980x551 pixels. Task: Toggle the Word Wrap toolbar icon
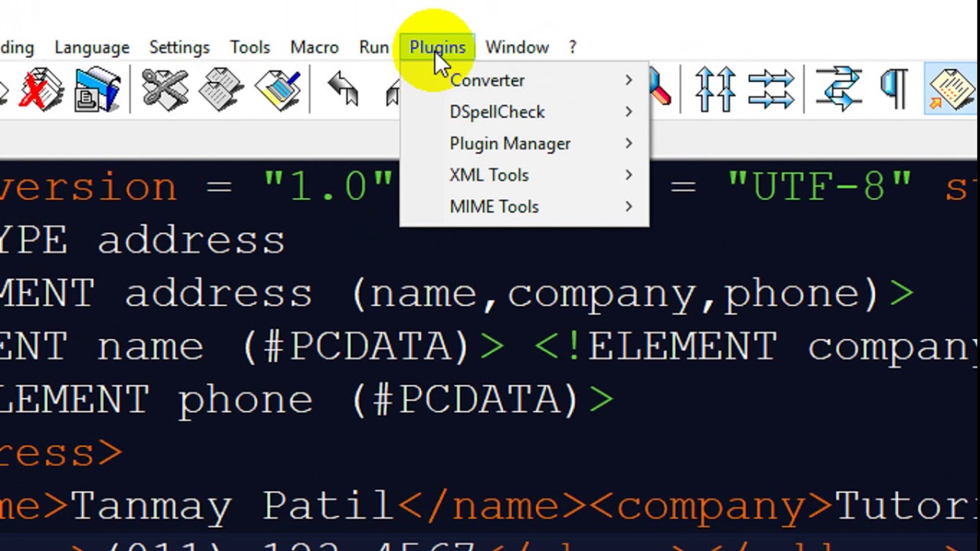tap(838, 89)
